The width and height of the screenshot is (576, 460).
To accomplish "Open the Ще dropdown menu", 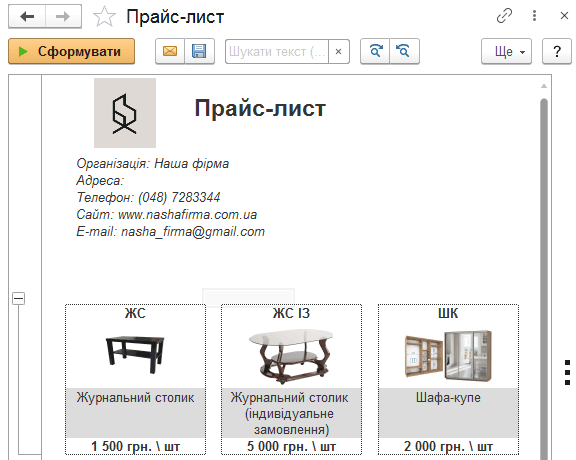I will pyautogui.click(x=506, y=51).
